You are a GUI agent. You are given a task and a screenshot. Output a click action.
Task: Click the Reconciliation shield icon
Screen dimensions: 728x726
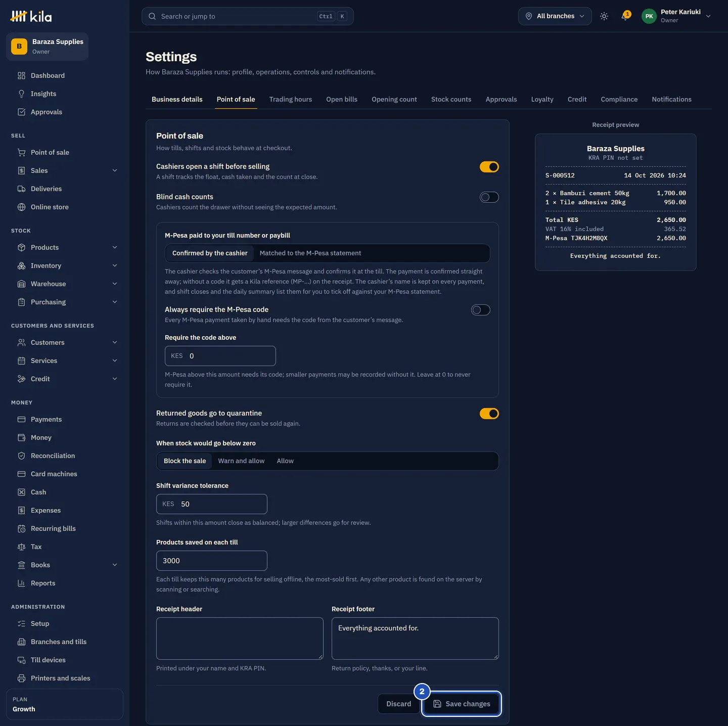(21, 456)
